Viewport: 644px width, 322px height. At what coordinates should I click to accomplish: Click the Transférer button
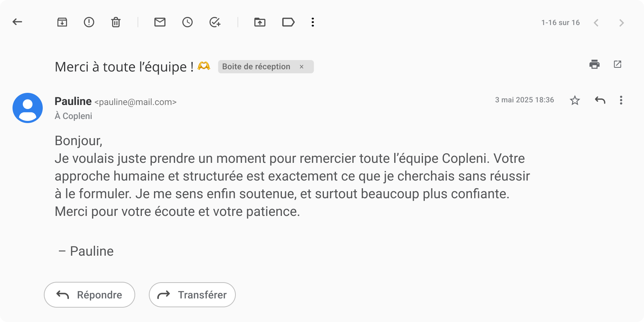192,295
